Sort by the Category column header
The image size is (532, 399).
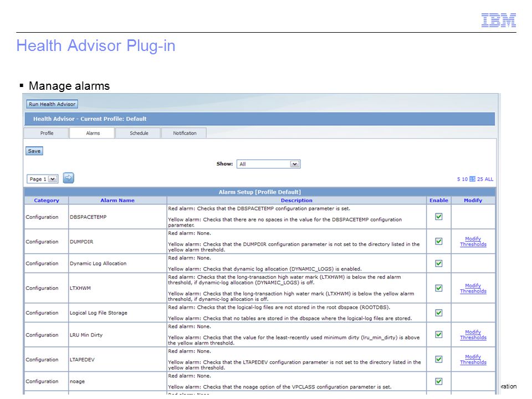pos(47,201)
